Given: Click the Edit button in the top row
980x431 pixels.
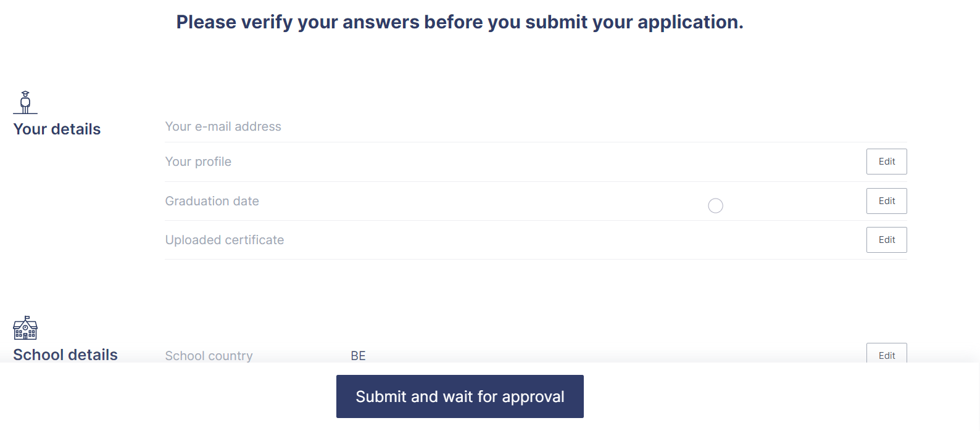Looking at the screenshot, I should click(x=886, y=162).
